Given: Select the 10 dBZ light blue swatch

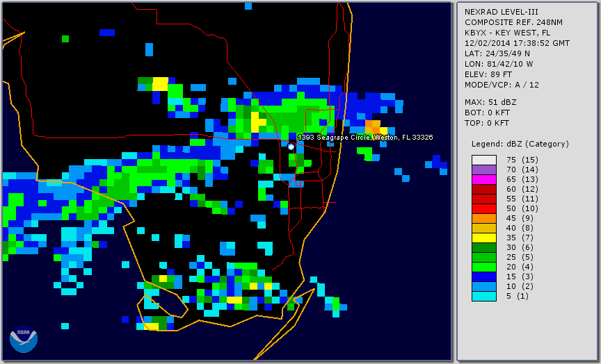Looking at the screenshot, I should 483,286.
